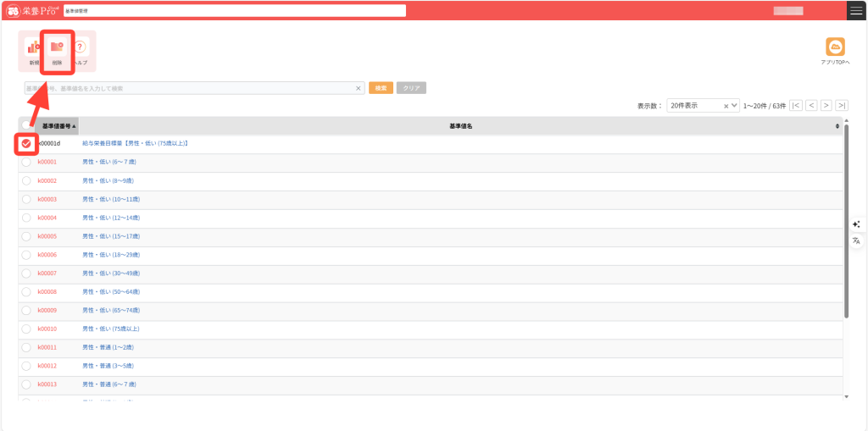Click the 新規 (new) chart icon

coord(34,48)
